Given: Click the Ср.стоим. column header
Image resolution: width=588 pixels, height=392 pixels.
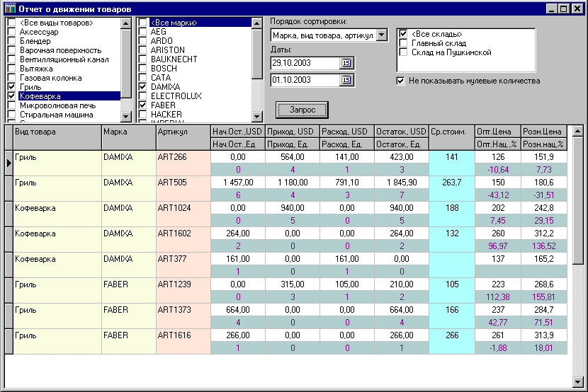Looking at the screenshot, I should pyautogui.click(x=452, y=138).
